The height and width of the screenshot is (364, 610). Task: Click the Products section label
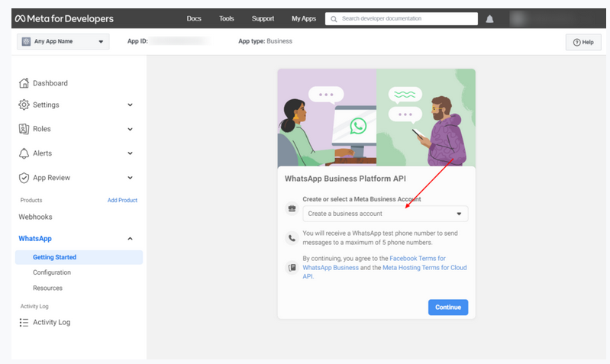pyautogui.click(x=31, y=200)
